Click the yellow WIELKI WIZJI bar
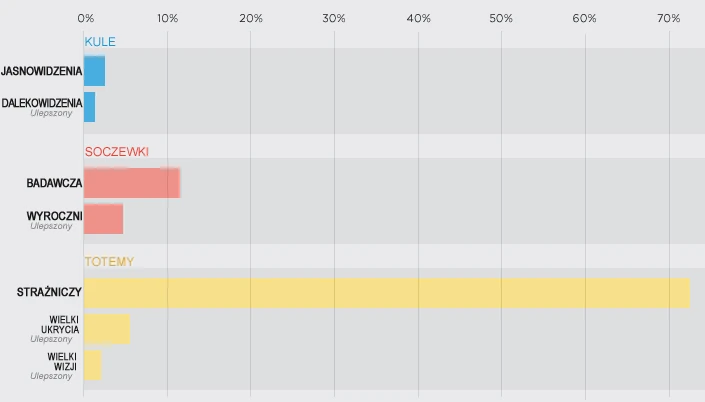 point(93,365)
